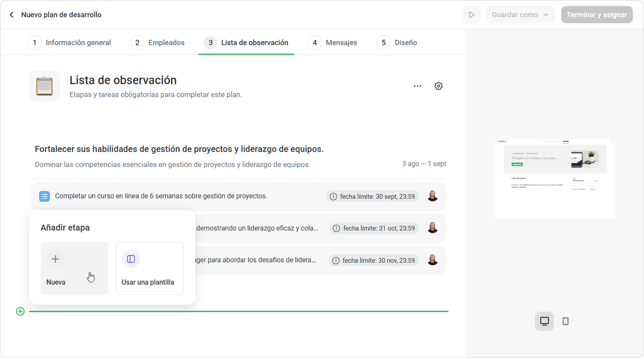Choose Nueva in the Añadir etapa popup
Screen dimensions: 644x358
click(x=74, y=268)
